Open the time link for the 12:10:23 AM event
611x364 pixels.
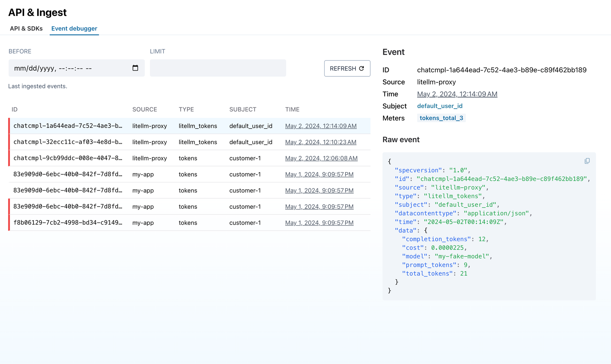pyautogui.click(x=320, y=142)
